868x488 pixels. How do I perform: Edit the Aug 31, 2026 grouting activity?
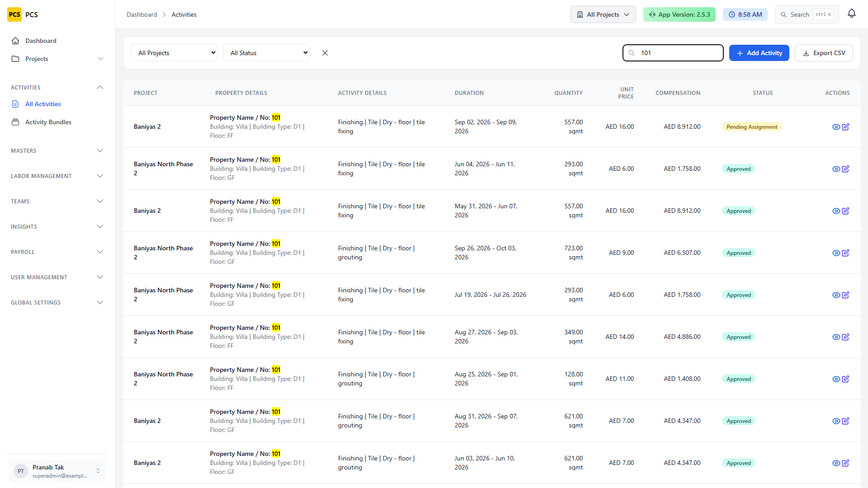(x=845, y=421)
